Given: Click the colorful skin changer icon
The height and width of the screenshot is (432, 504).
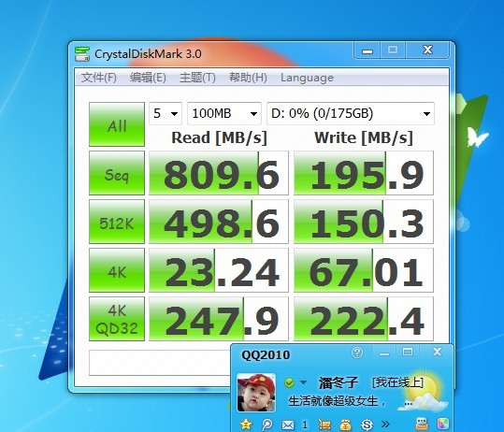Looking at the screenshot, I should point(443,425).
